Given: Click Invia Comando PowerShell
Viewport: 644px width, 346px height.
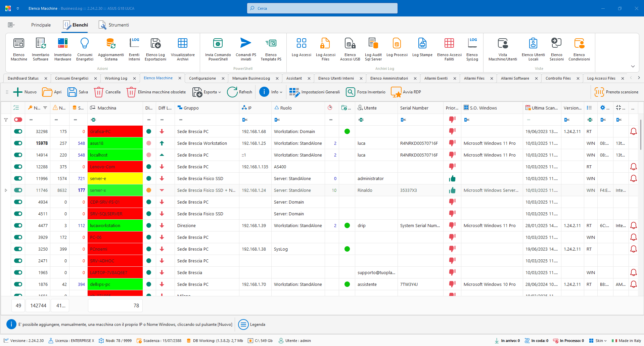Looking at the screenshot, I should (x=218, y=49).
